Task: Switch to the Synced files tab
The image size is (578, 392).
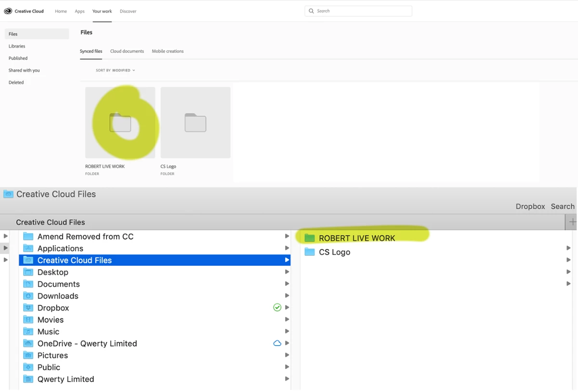Action: click(91, 51)
